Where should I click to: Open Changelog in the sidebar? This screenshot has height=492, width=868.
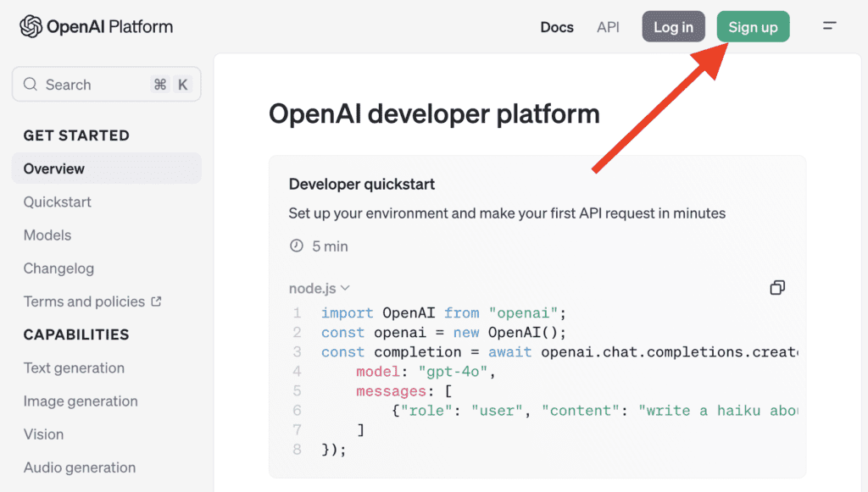(58, 268)
